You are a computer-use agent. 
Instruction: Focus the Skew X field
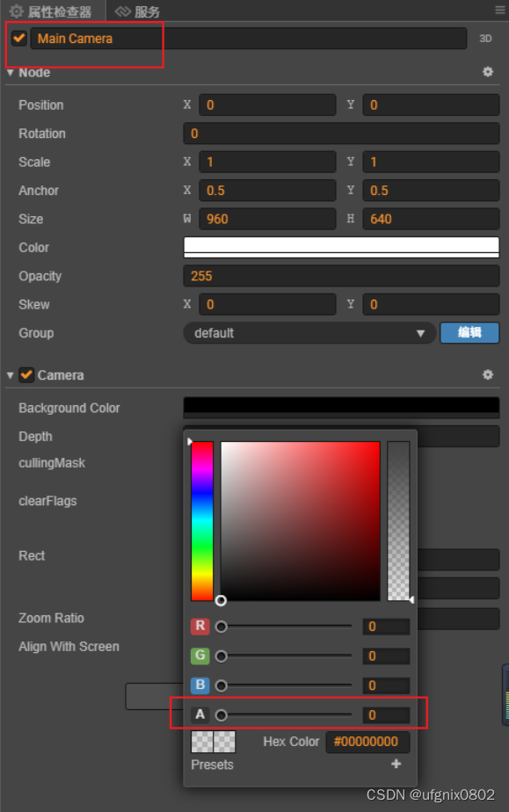268,304
